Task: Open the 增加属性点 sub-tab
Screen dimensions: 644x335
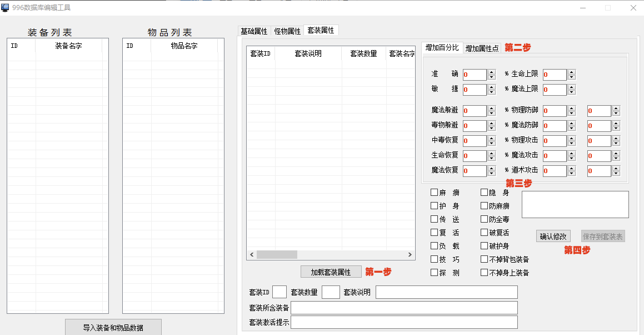Action: 482,48
